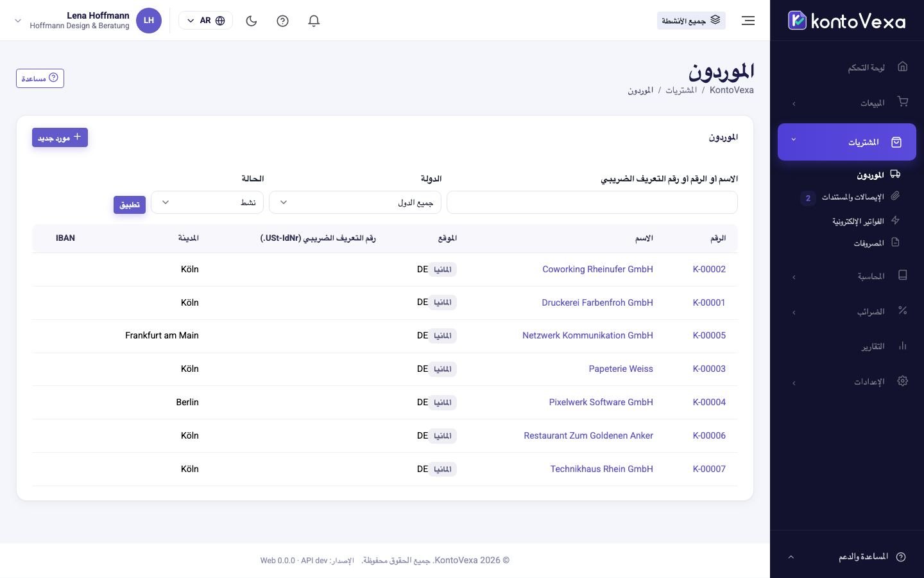Open supplier Coworking Rheinufer GmbH link
The image size is (924, 578).
597,269
